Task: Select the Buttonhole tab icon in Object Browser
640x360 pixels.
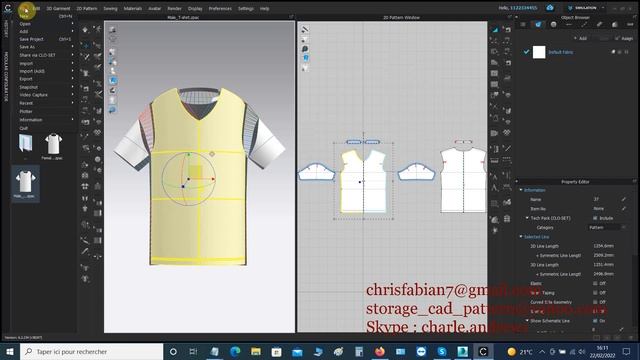Action: tap(569, 24)
